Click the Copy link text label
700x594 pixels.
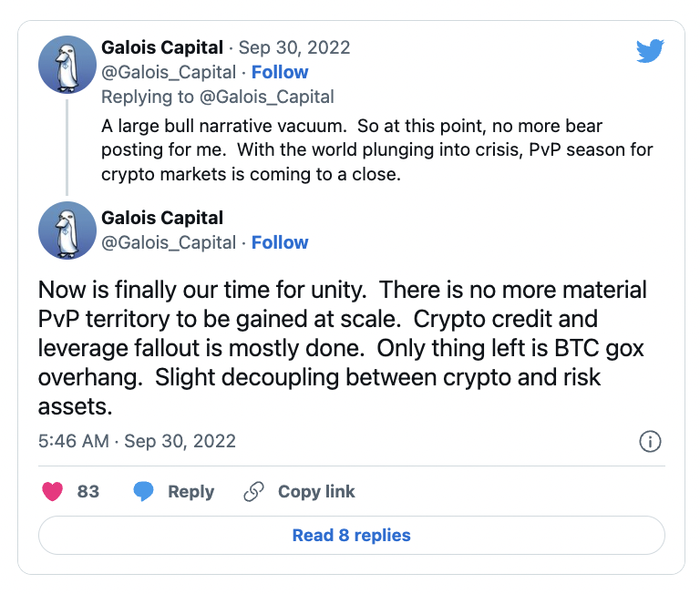pos(316,491)
